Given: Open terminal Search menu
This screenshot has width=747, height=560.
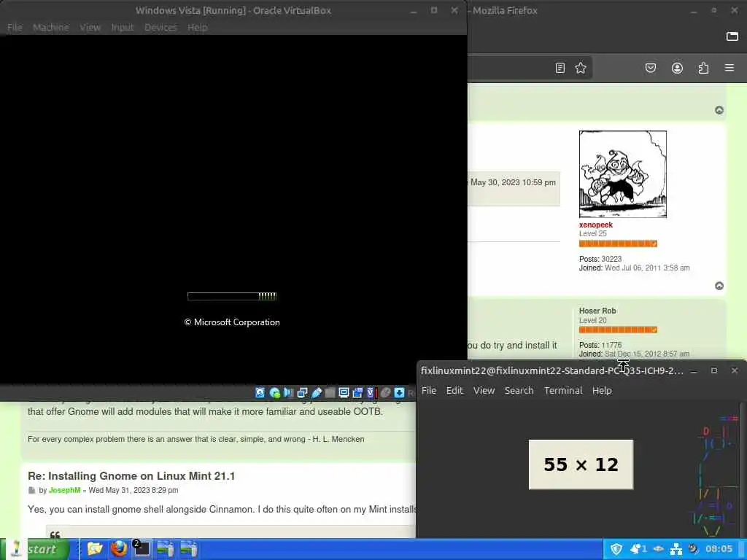Looking at the screenshot, I should click(519, 391).
